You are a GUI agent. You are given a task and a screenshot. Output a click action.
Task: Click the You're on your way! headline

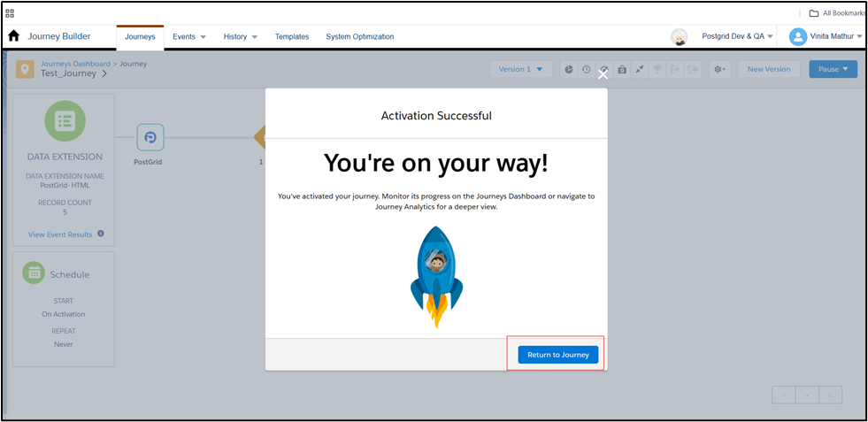coord(436,163)
